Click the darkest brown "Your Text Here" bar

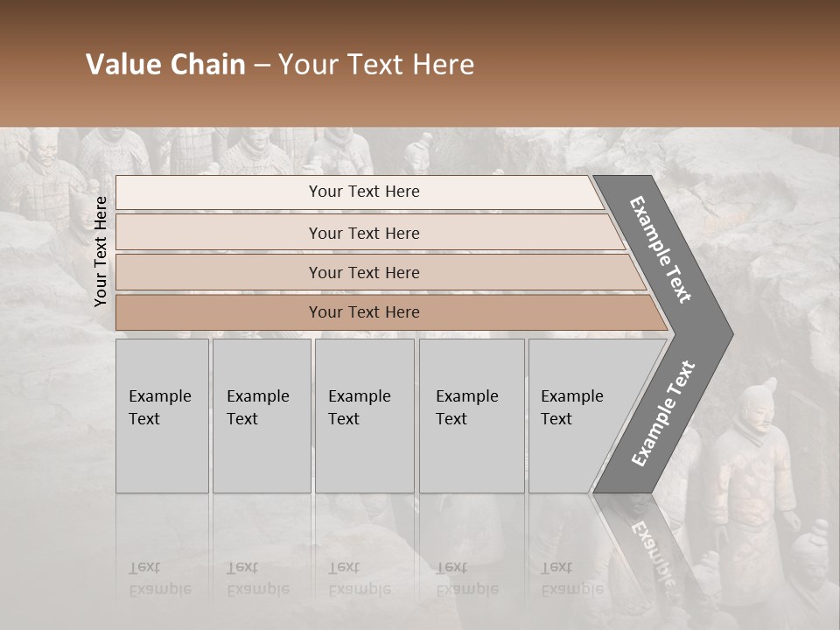(364, 312)
